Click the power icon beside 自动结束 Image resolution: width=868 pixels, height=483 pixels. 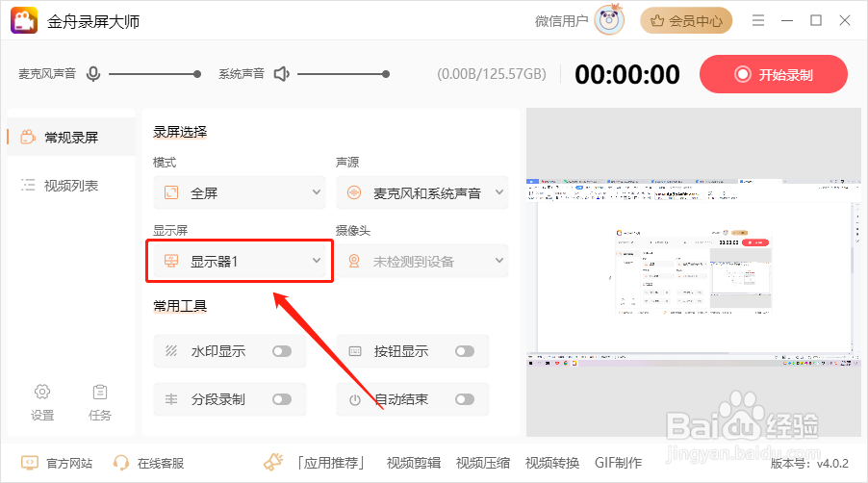coord(355,399)
